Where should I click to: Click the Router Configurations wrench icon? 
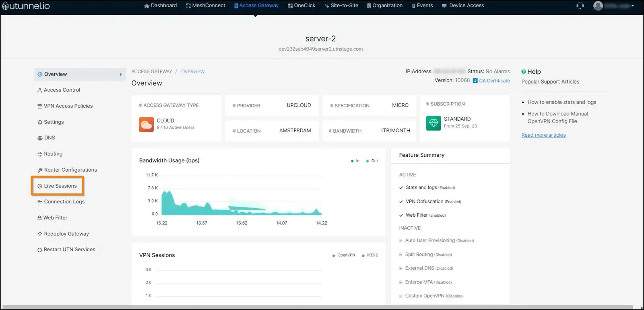click(x=40, y=170)
